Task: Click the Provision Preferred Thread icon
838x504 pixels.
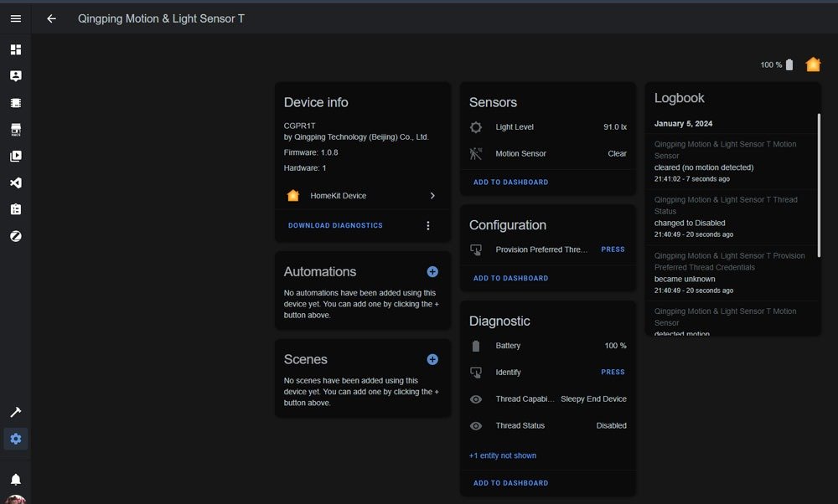Action: (476, 249)
